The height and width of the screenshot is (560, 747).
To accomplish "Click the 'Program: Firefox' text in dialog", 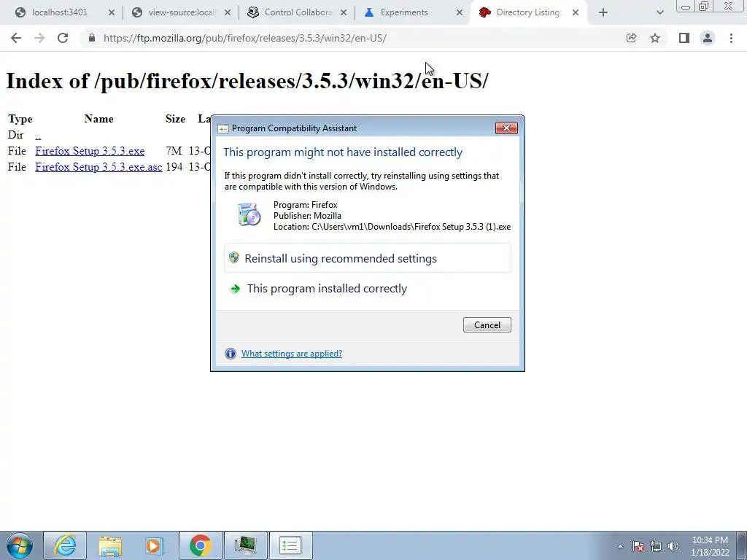I will point(306,205).
